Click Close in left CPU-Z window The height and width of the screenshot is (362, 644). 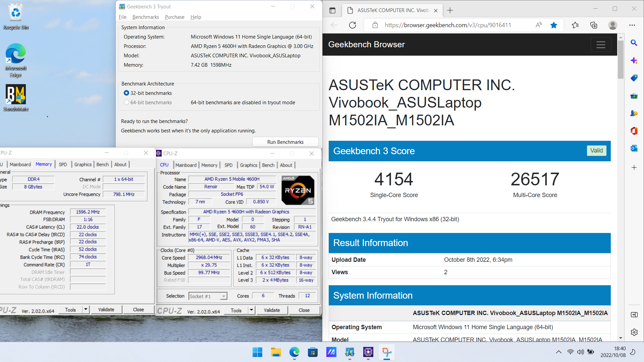138,309
